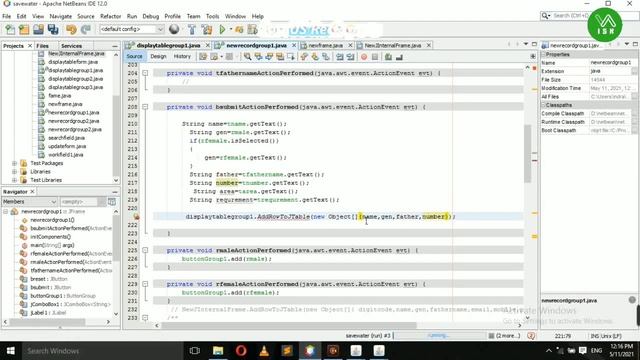This screenshot has height=360, width=640.
Task: Click the globe browser icon in toolbar
Action: 174,29
